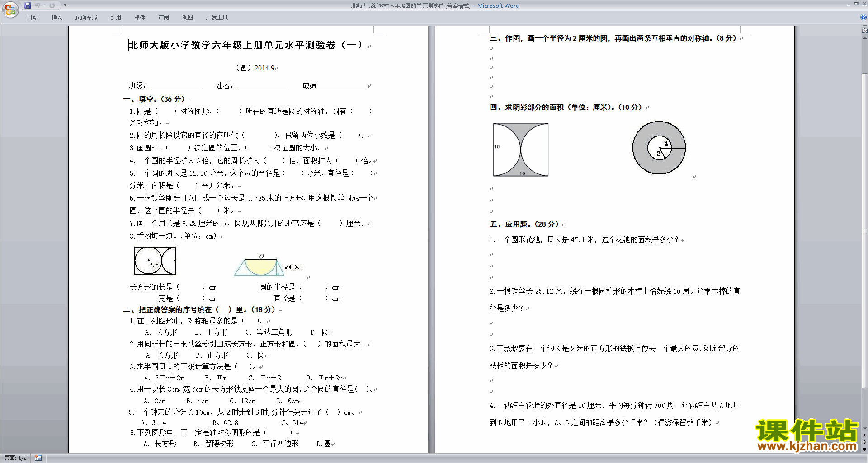Screen dimensions: 868x463
Task: Click the vertical scrollbar down arrow
Action: (864, 428)
